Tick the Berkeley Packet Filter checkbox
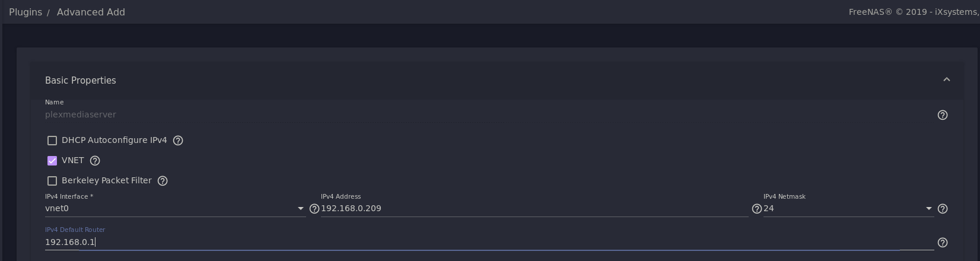This screenshot has height=261, width=980. point(52,181)
